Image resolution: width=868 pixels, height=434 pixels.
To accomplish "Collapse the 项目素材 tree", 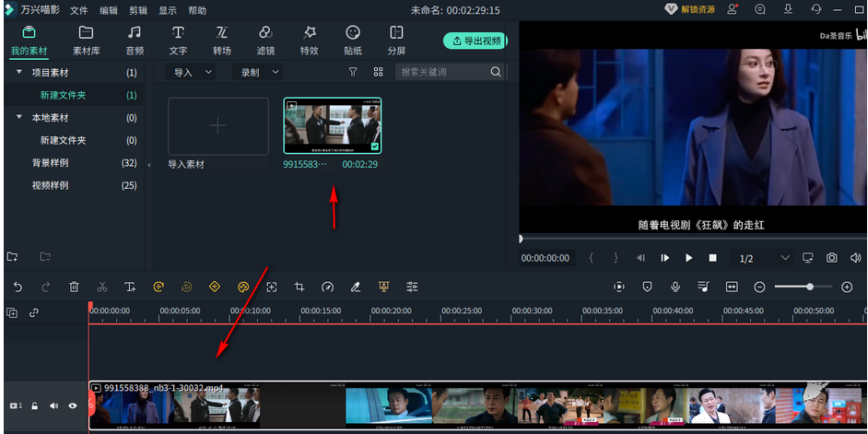I will tap(18, 72).
